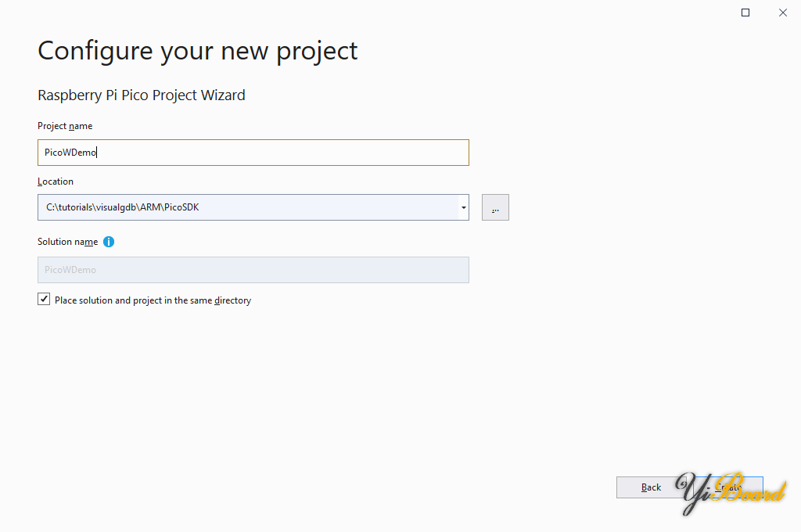Click the 'Place solution and project' label text
801x532 pixels.
click(x=153, y=300)
